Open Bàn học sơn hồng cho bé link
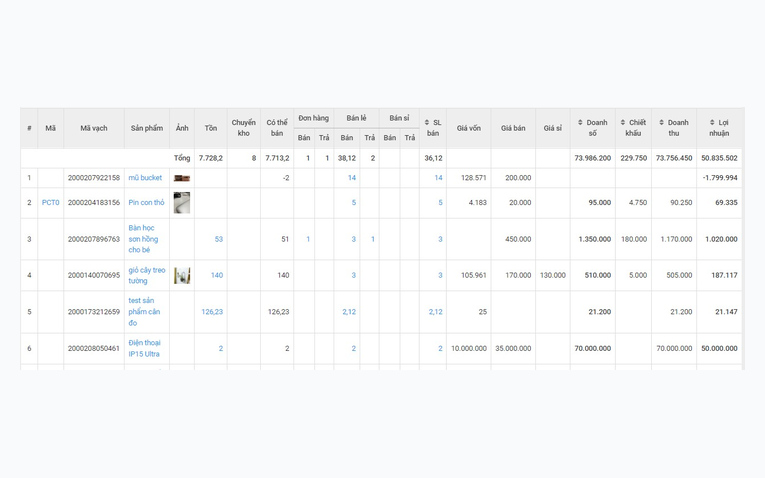 pyautogui.click(x=143, y=239)
